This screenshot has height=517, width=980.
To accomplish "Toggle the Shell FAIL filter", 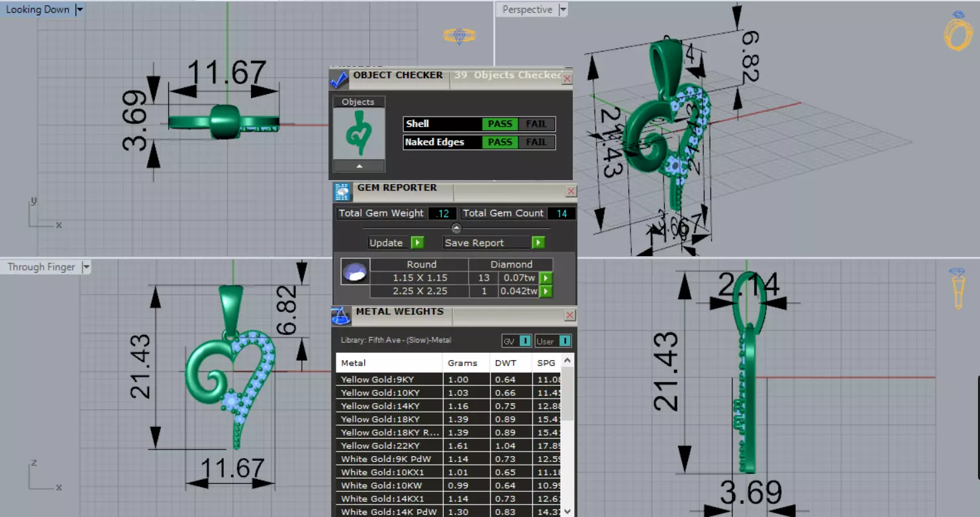I will [x=536, y=124].
